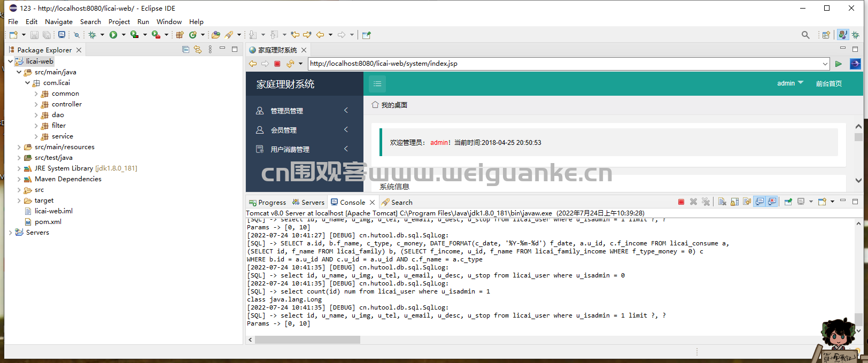Close the 家庭理财系统 browser tab
Screen dimensions: 868x363
pyautogui.click(x=304, y=50)
